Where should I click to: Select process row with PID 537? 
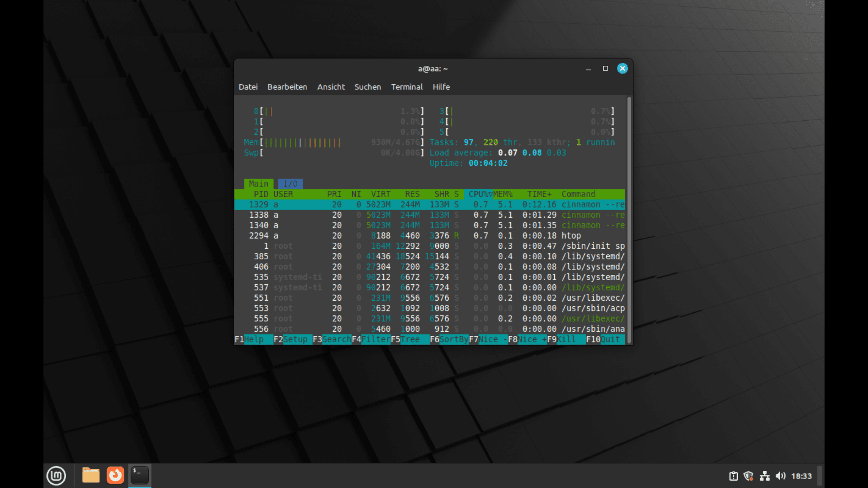pos(430,287)
